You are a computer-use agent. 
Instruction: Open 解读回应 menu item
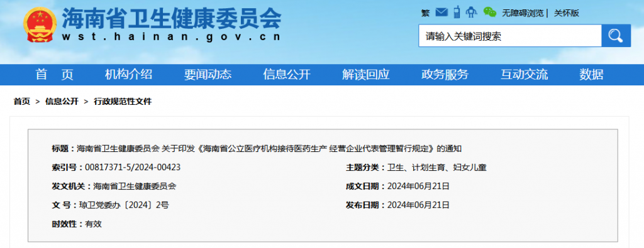click(x=366, y=75)
